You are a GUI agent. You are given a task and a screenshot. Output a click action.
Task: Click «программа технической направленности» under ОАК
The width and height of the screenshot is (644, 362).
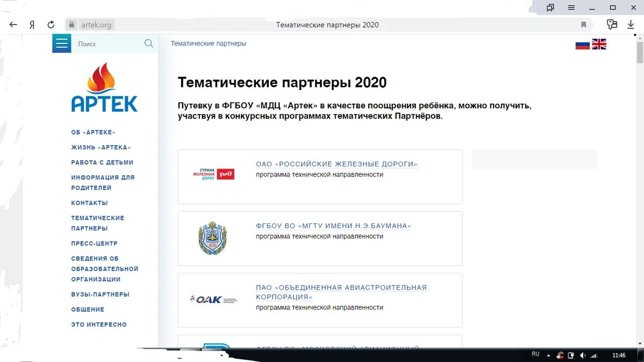[x=319, y=308]
